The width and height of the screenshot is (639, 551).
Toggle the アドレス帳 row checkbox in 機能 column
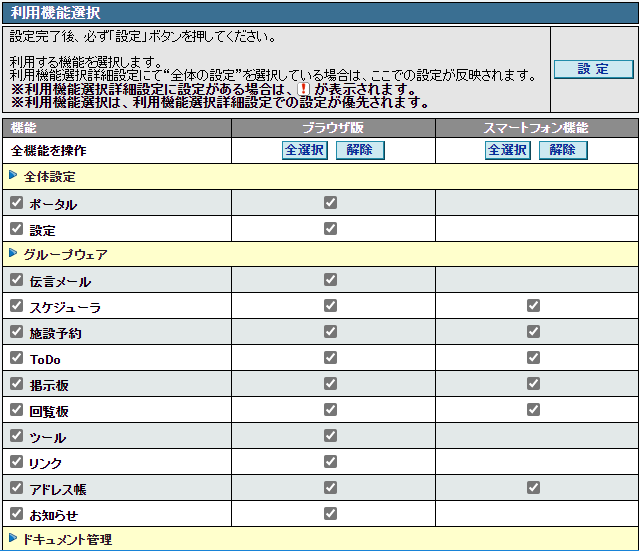click(x=16, y=487)
